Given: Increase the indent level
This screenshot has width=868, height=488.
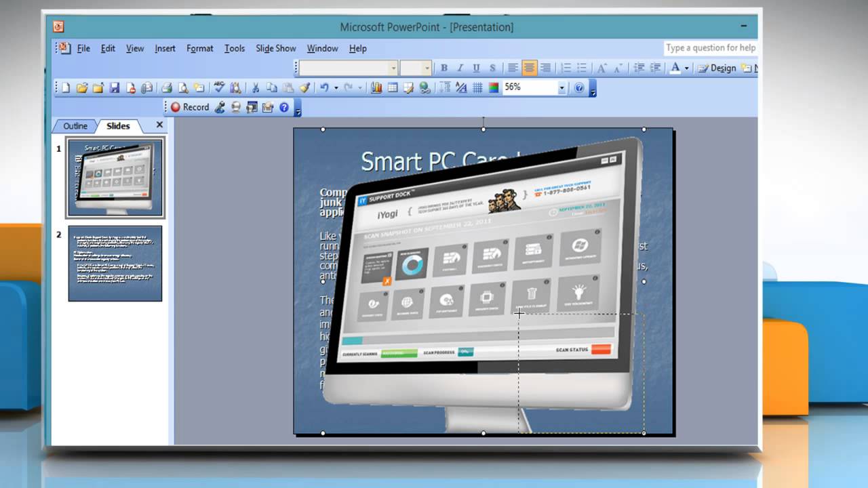Looking at the screenshot, I should [x=655, y=68].
